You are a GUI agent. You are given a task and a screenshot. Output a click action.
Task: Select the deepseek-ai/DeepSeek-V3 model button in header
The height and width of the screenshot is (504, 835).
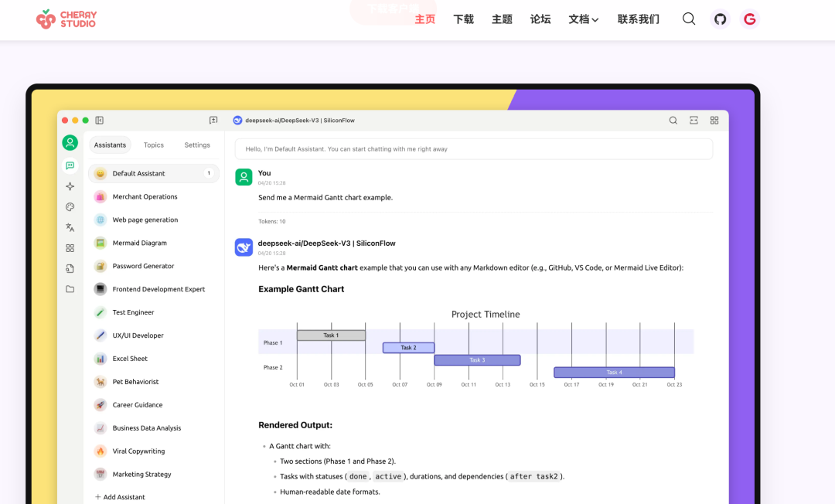coord(294,121)
